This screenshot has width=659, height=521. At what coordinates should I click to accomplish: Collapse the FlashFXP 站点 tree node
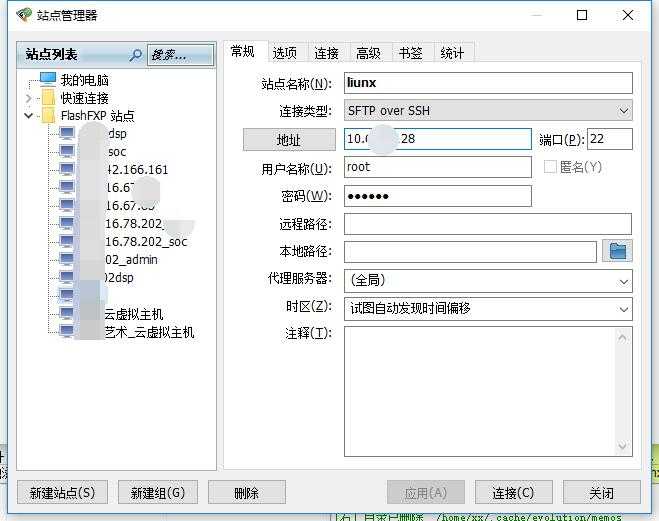(29, 115)
